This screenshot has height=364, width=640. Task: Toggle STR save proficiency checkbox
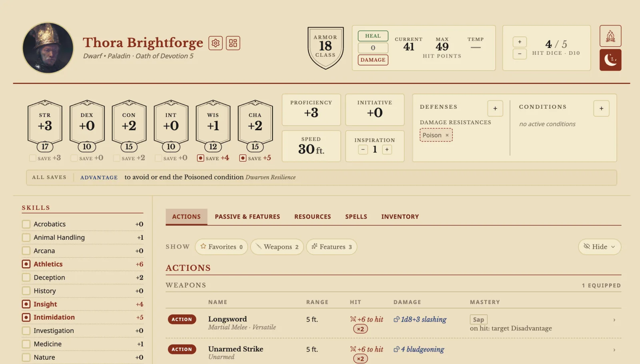tap(33, 158)
